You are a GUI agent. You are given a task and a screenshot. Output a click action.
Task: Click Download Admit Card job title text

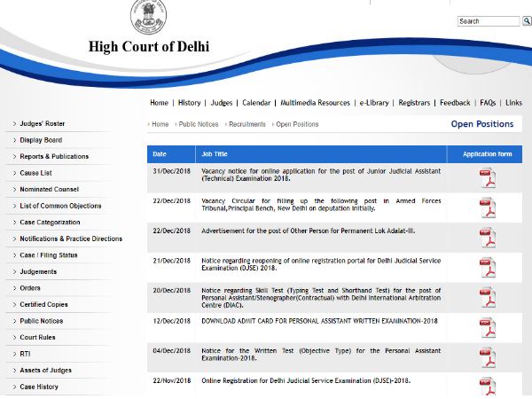(x=319, y=321)
